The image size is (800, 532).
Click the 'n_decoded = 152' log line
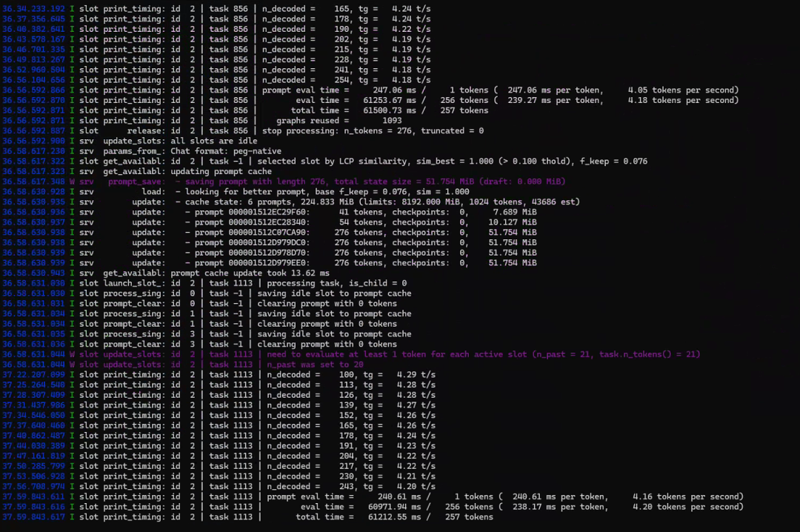219,416
